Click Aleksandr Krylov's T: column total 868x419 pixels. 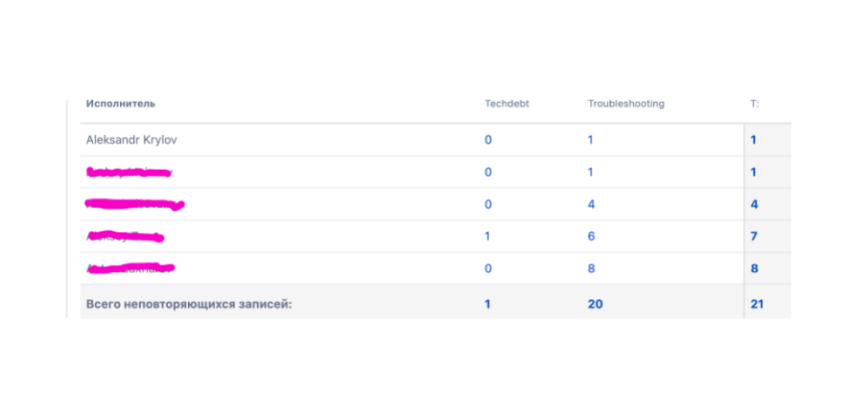tap(754, 140)
